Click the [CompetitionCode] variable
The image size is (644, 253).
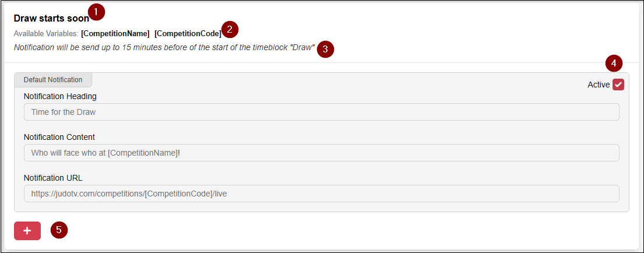[x=188, y=33]
